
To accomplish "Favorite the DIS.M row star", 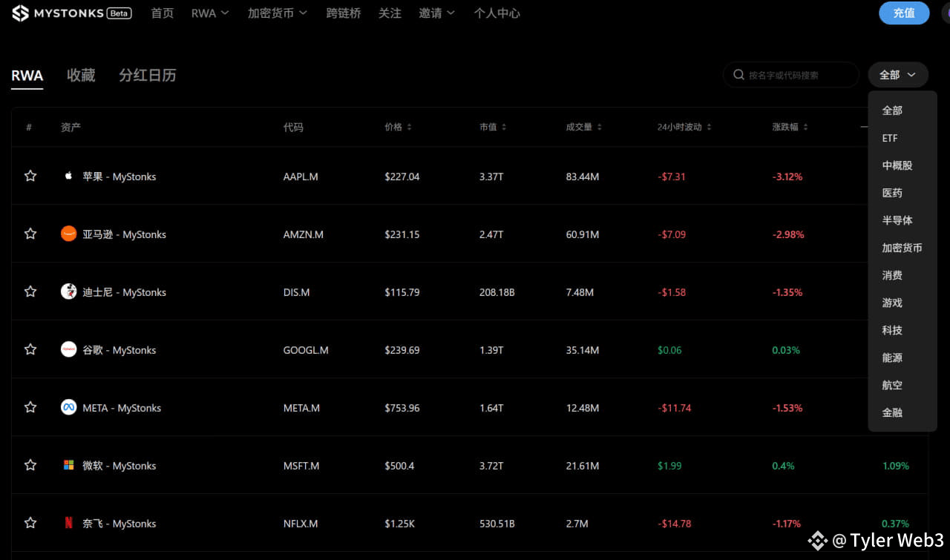I will coord(30,291).
